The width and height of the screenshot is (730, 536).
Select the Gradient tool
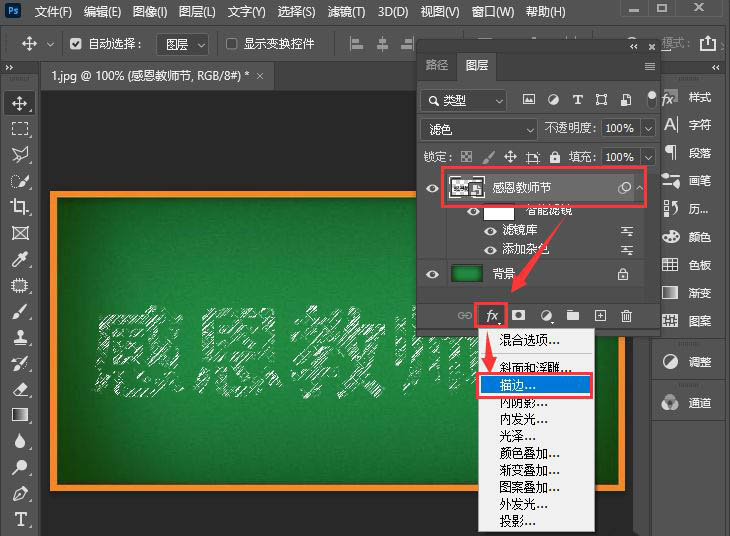pos(20,415)
